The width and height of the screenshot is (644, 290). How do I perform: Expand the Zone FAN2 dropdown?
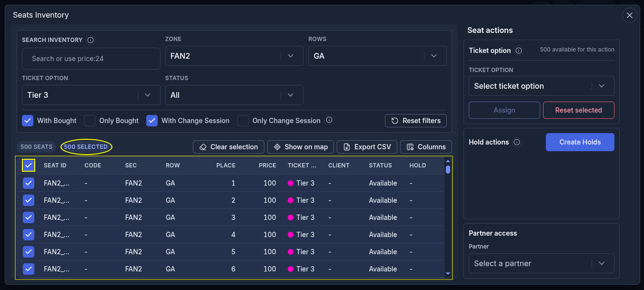[x=234, y=56]
